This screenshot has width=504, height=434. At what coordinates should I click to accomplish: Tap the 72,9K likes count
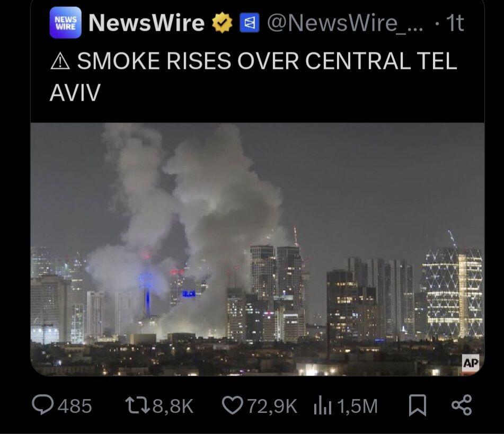(x=272, y=406)
